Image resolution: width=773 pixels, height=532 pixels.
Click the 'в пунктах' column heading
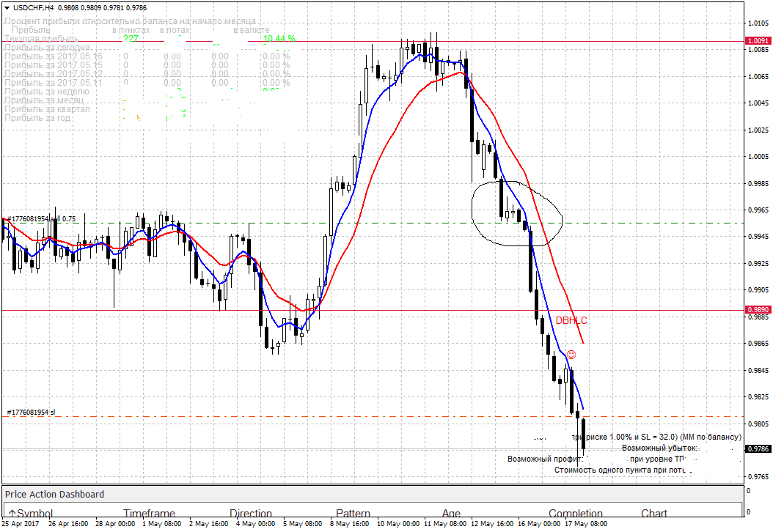pyautogui.click(x=131, y=30)
